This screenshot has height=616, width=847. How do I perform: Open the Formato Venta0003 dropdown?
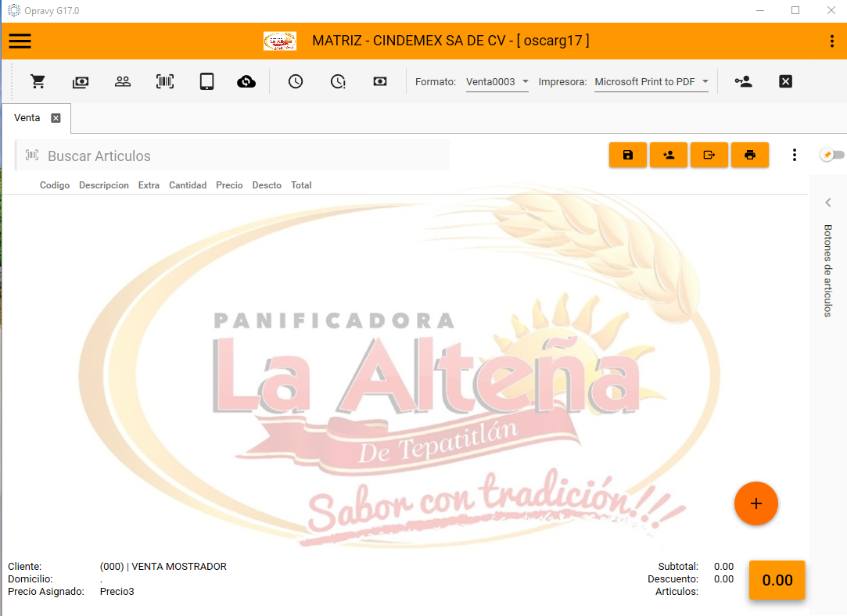click(497, 82)
